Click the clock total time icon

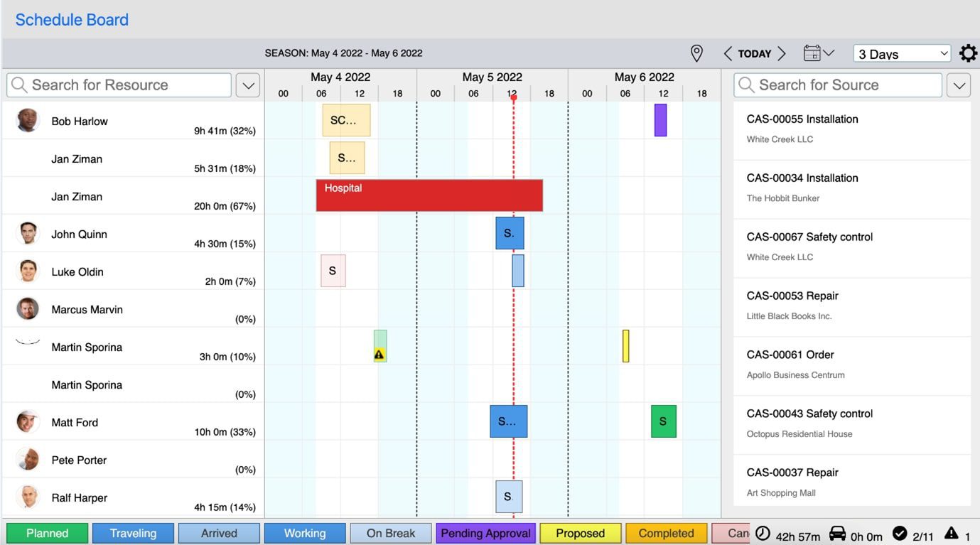(763, 534)
